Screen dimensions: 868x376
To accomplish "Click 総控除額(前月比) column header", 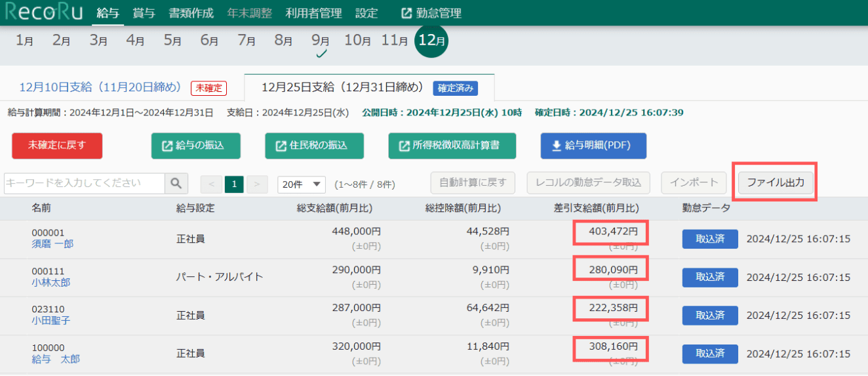I will pos(463,208).
